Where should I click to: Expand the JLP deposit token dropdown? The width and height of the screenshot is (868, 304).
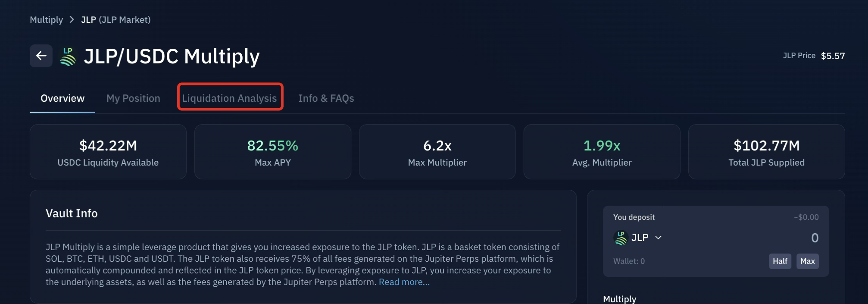658,238
